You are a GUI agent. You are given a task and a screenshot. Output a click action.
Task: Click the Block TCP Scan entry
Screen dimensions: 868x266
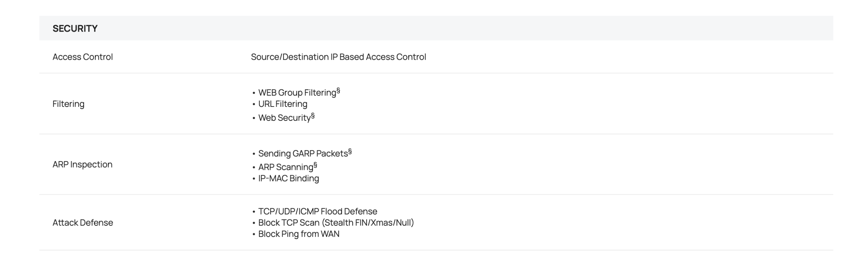[x=336, y=223]
